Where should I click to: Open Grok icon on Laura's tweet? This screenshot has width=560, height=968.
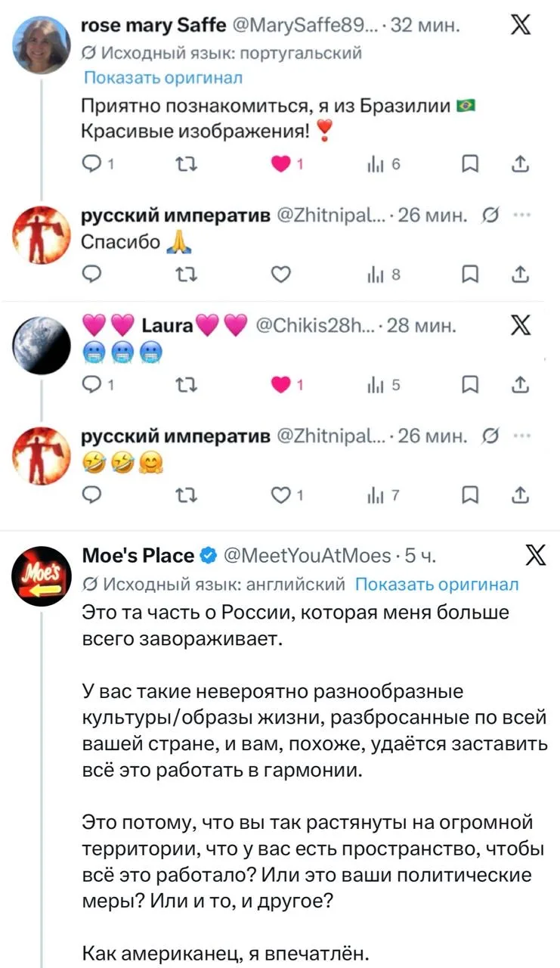click(x=520, y=327)
